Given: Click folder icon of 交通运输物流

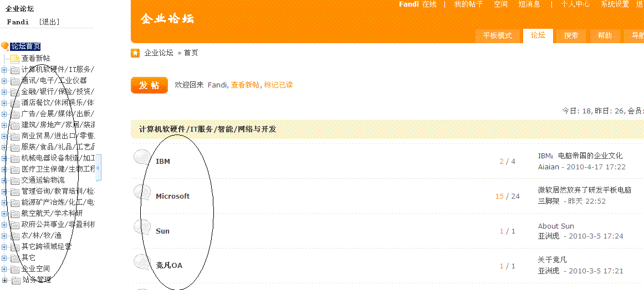Looking at the screenshot, I should tap(15, 180).
